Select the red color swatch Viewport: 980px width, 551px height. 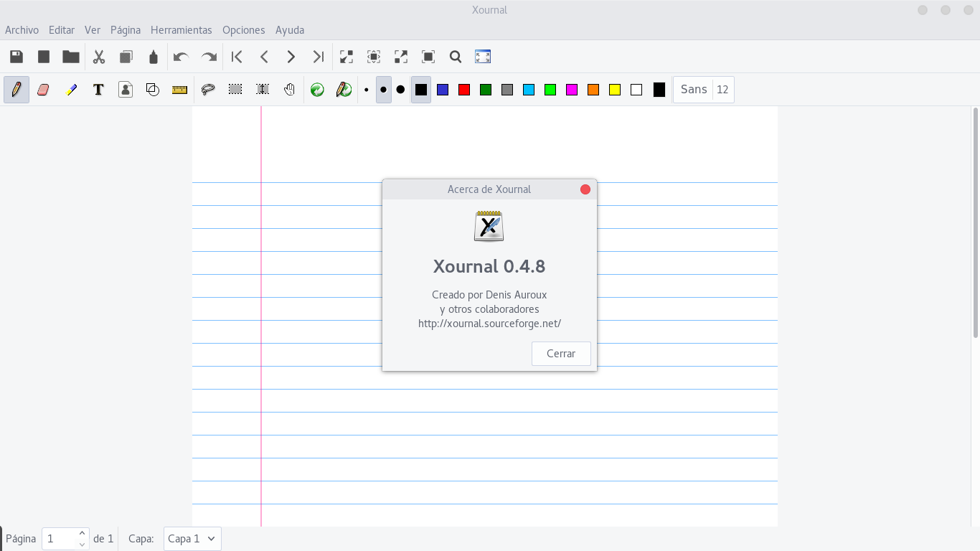[464, 90]
